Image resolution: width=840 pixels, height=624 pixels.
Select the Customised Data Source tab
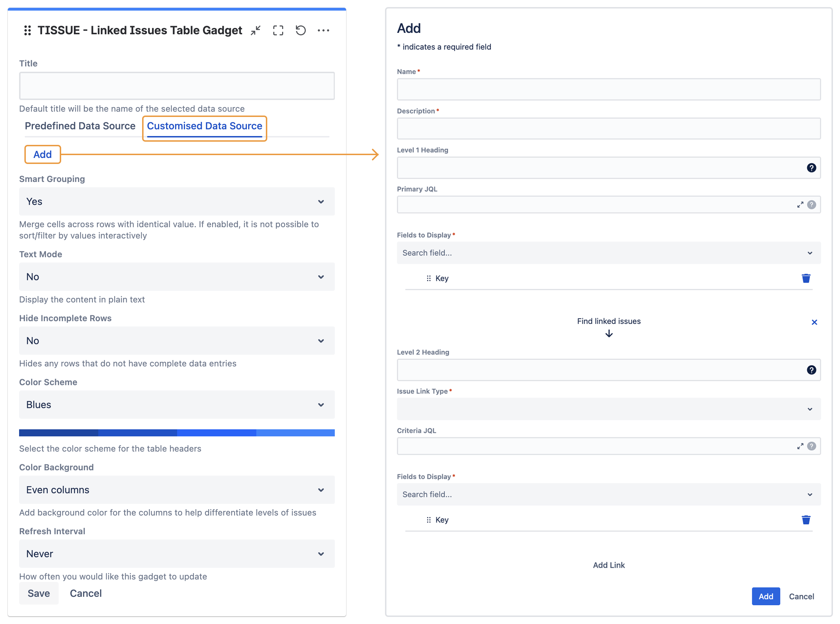(204, 126)
